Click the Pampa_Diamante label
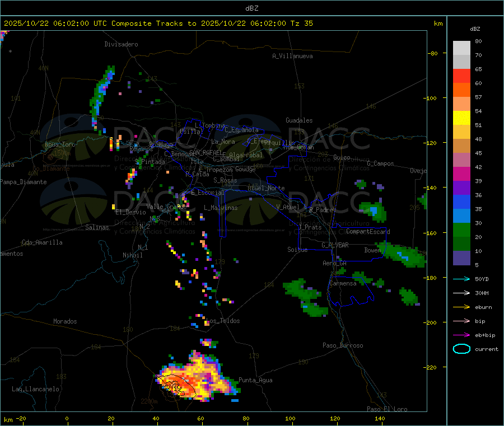The width and height of the screenshot is (504, 426). (24, 182)
